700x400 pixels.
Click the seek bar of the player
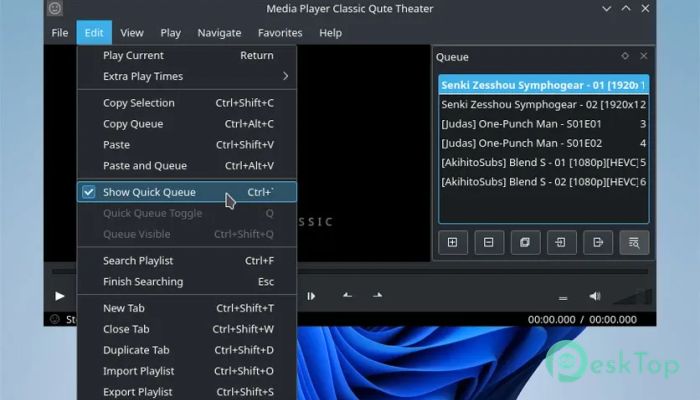click(x=472, y=271)
